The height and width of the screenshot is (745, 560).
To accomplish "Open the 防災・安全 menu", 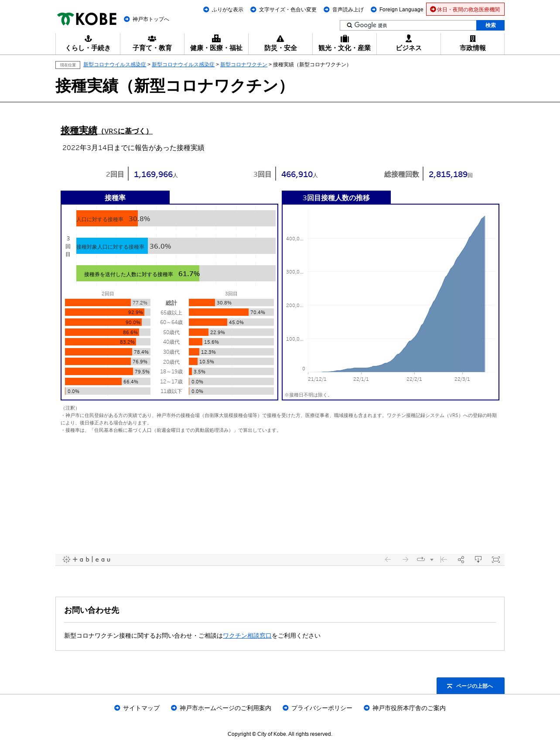I will click(280, 44).
